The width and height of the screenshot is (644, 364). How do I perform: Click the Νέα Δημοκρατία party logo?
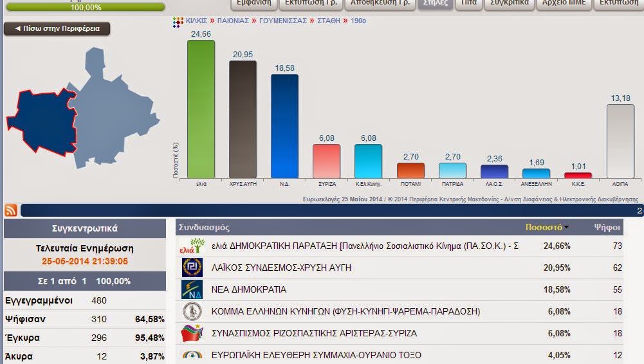(192, 289)
